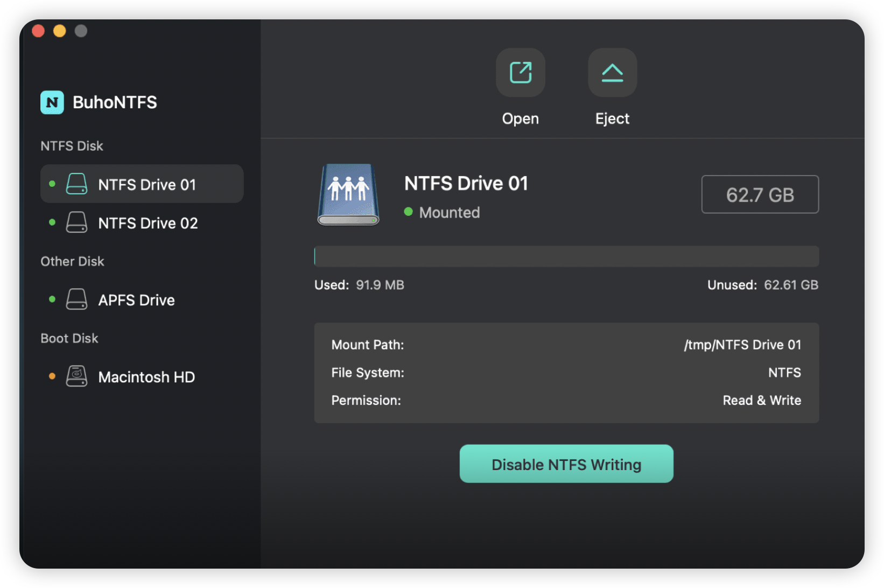Click the Other Disk section header
The image size is (884, 588).
click(x=72, y=261)
